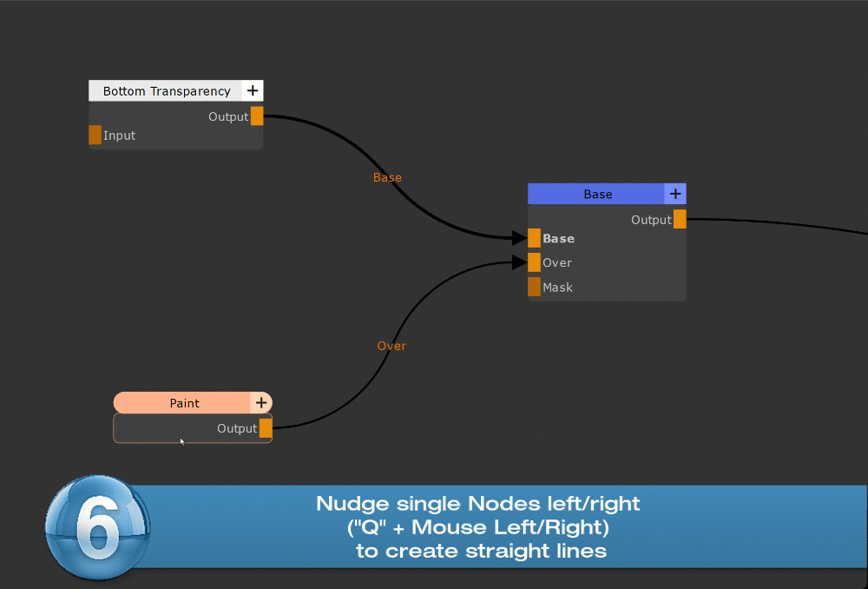The width and height of the screenshot is (868, 589).
Task: Click the Paint node's Output port
Action: click(266, 428)
